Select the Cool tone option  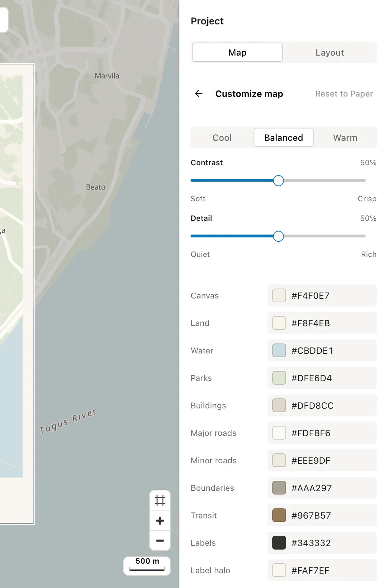222,138
